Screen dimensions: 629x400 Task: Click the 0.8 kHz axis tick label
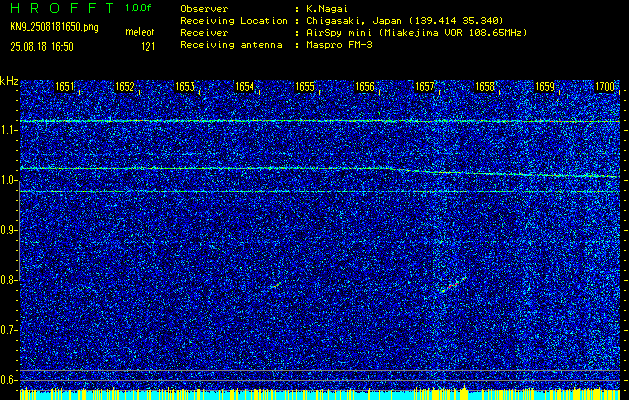coord(7,280)
